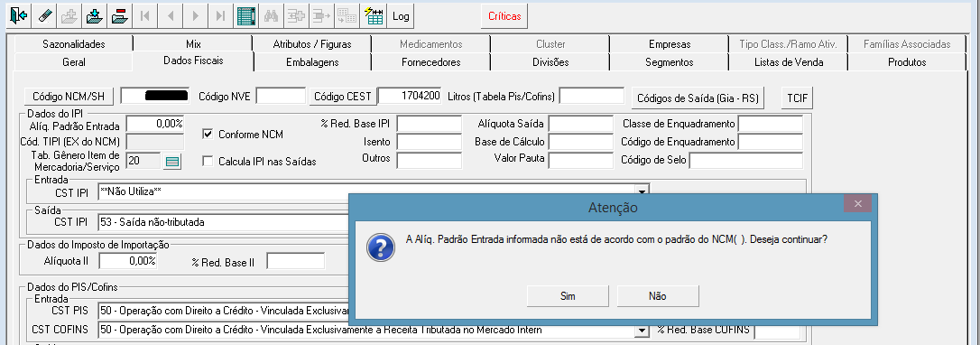The width and height of the screenshot is (980, 345).
Task: Click the lightning table column-width icon
Action: [374, 16]
